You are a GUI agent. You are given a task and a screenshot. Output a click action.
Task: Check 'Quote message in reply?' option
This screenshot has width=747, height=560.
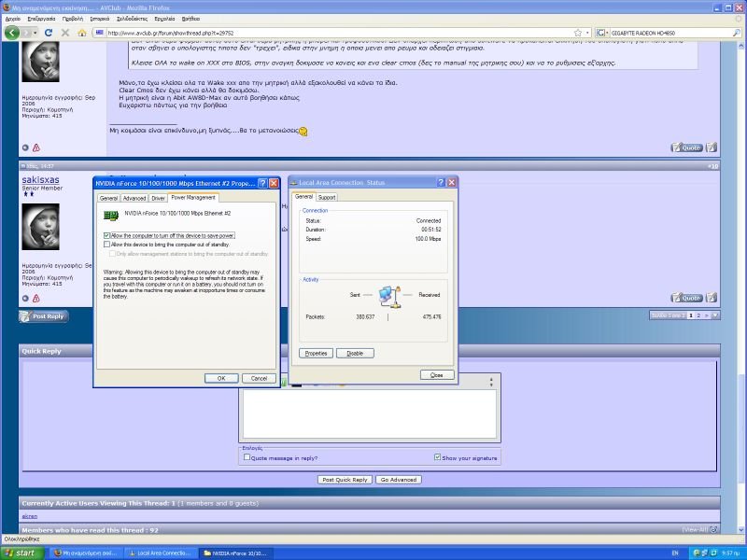click(247, 458)
